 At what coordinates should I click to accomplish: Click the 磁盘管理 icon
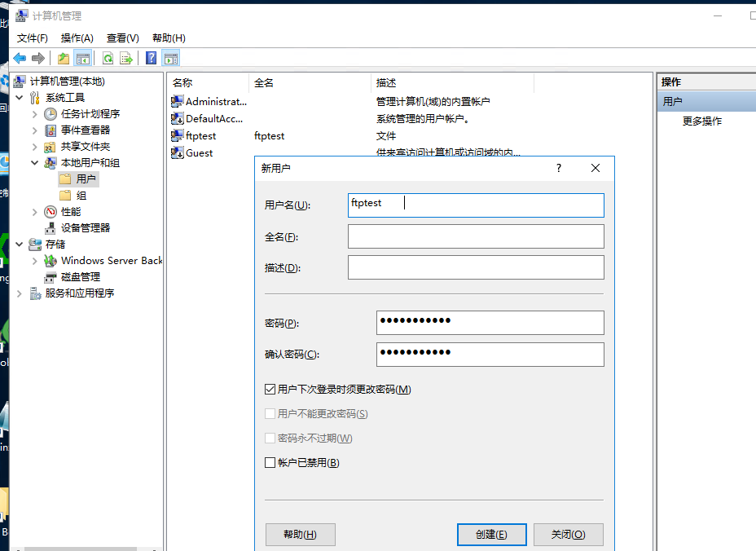tap(51, 277)
